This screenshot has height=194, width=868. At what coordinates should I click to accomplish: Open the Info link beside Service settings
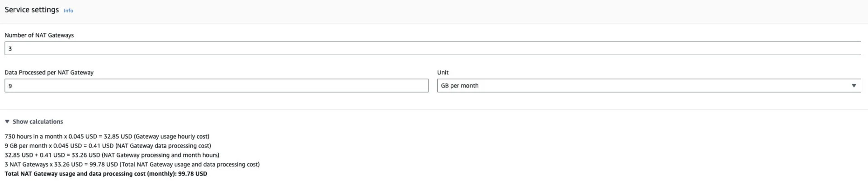pyautogui.click(x=68, y=10)
